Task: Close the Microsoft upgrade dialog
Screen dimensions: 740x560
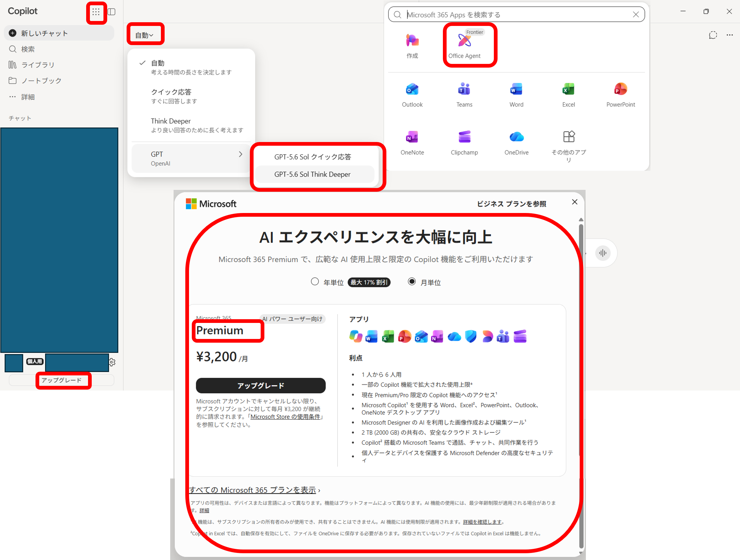Action: pyautogui.click(x=574, y=202)
